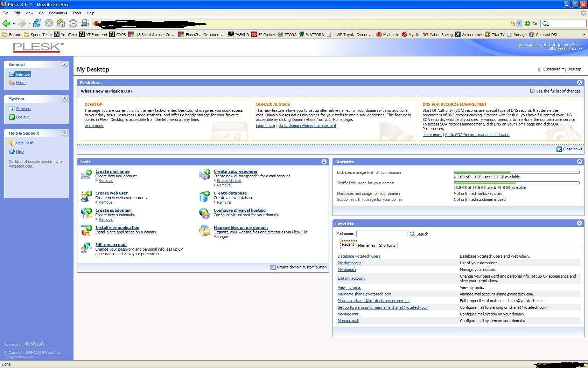Click the Sessions icon in System panel
588x368 pixels.
coord(12,109)
